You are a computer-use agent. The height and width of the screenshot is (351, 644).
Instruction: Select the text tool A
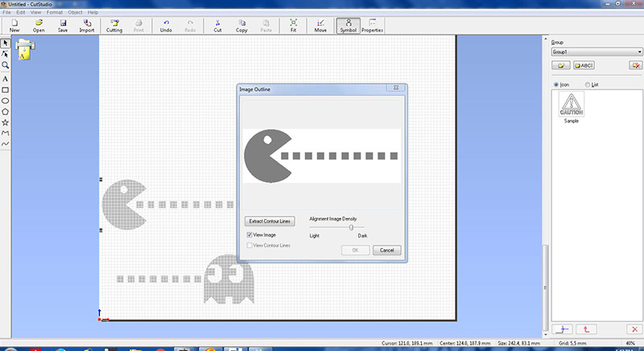coord(6,79)
